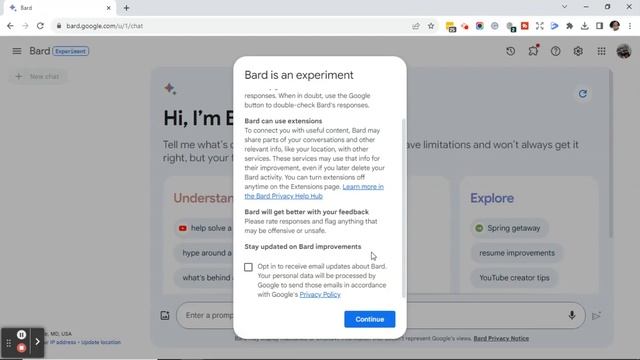
Task: Click the New chat button
Action: 38,76
